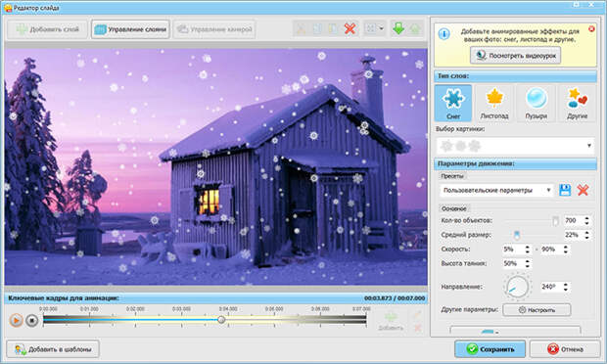Close the yellow info tip panel

click(591, 29)
